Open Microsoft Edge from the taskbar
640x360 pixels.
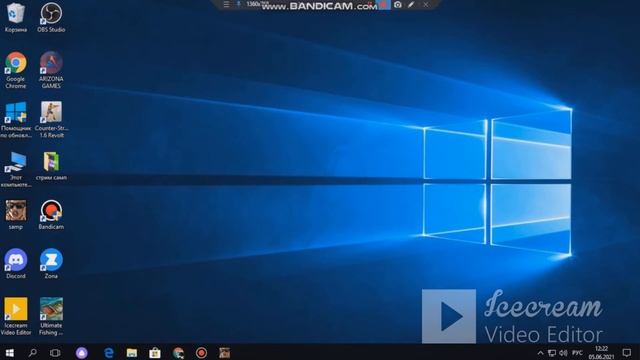coord(109,353)
